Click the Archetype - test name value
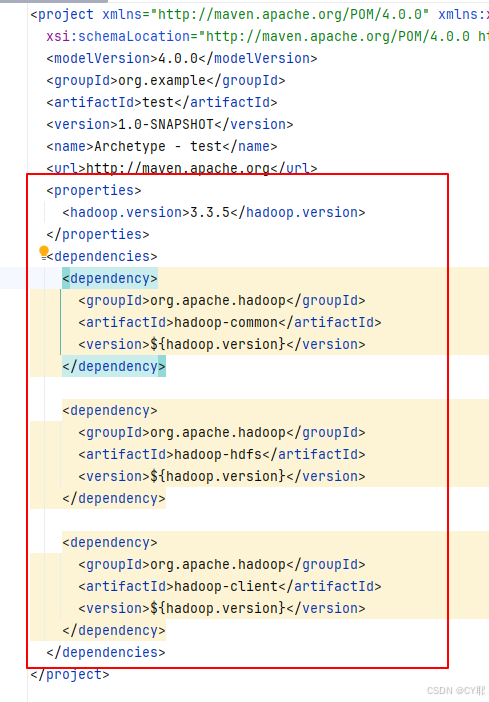Screen dimensions: 489x702 [158, 146]
